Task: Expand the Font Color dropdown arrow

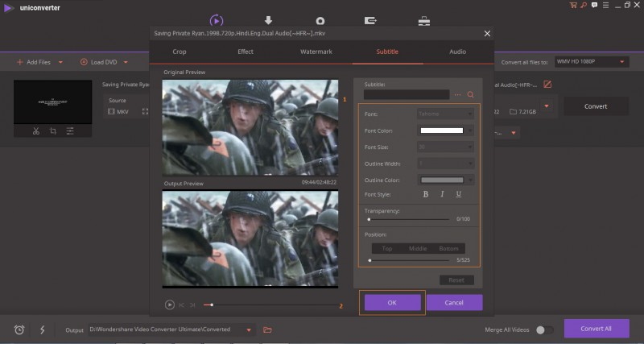Action: pos(470,131)
